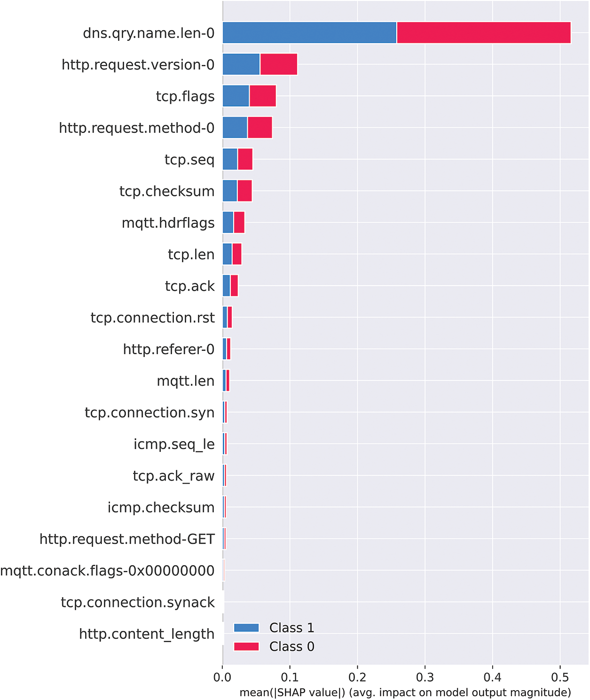Click the http.referer-0 feature label
This screenshot has width=590, height=700.
tap(169, 349)
